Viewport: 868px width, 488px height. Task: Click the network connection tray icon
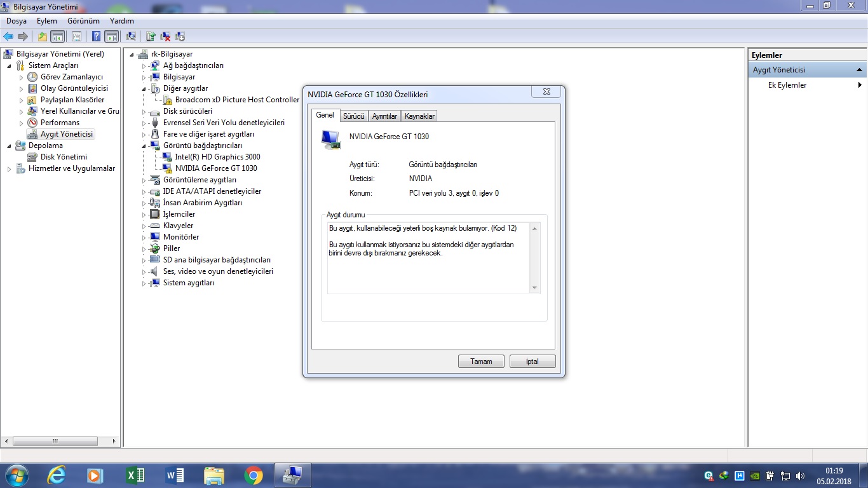pyautogui.click(x=785, y=475)
